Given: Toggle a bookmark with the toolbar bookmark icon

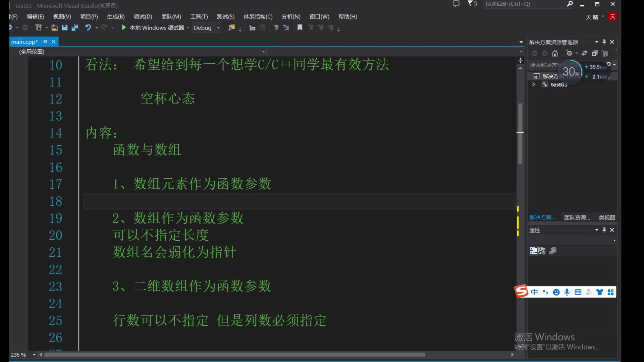Looking at the screenshot, I should pyautogui.click(x=300, y=27).
